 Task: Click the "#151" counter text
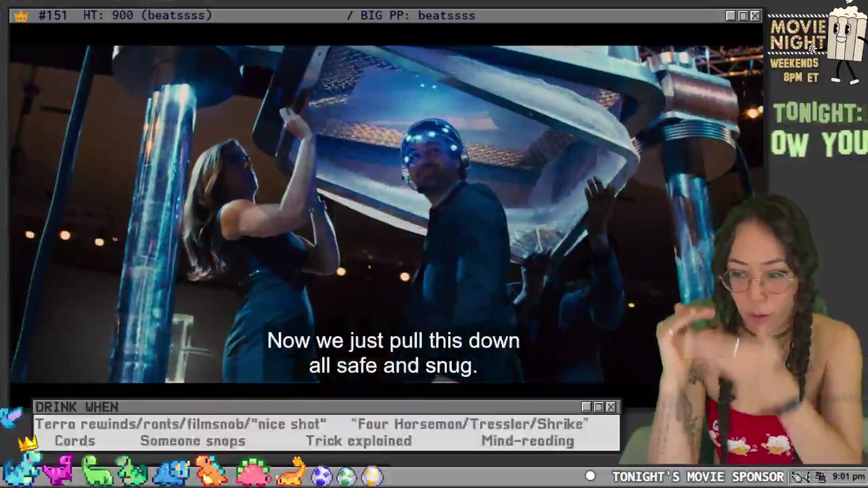[53, 15]
